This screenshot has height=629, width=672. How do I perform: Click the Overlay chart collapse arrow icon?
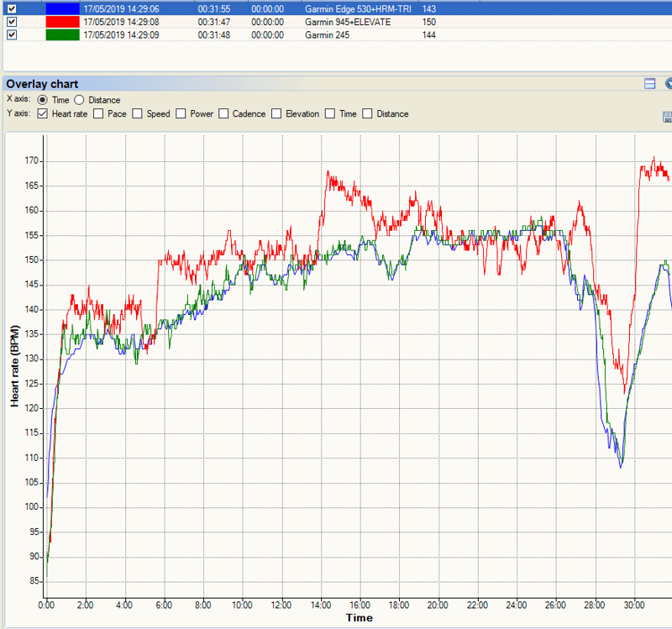click(x=669, y=83)
